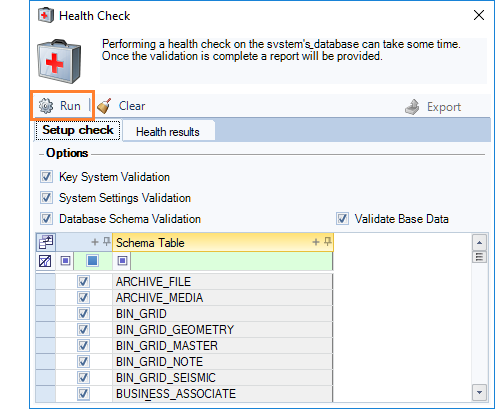The width and height of the screenshot is (495, 409).
Task: Uncheck the BIN_GRID_GEOMETRY row checkbox
Action: pos(83,329)
